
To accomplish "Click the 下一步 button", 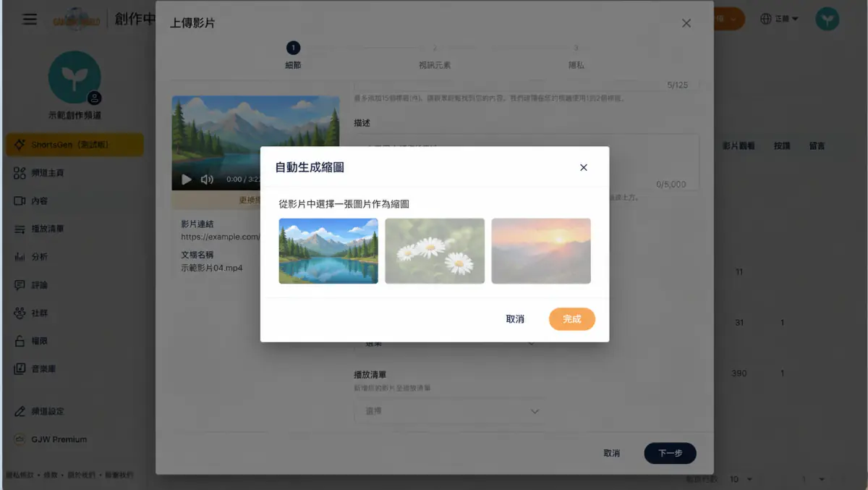I will pos(671,453).
